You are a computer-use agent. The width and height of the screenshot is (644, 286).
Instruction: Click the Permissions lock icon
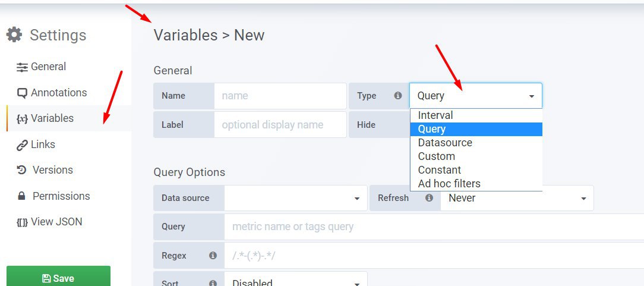click(22, 196)
